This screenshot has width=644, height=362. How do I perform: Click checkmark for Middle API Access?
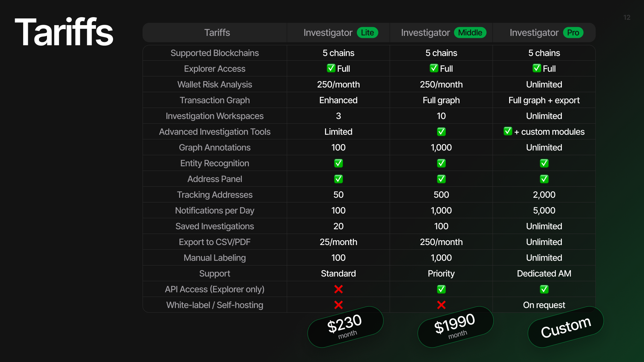point(441,289)
